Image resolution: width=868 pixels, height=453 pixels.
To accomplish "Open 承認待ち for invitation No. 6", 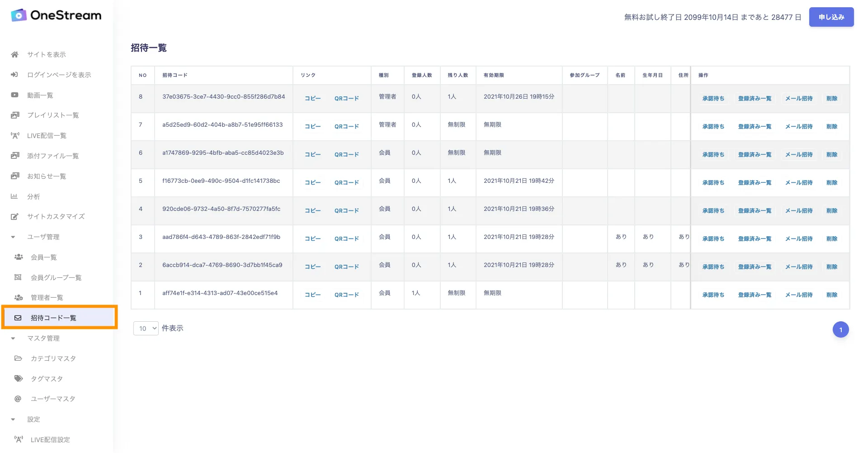I will (713, 154).
